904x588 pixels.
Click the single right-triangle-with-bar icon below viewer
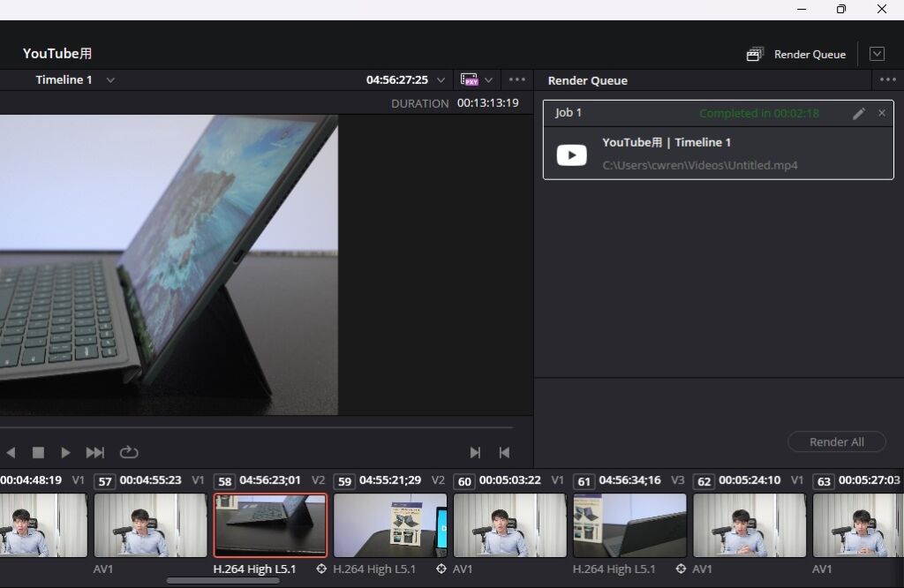475,453
